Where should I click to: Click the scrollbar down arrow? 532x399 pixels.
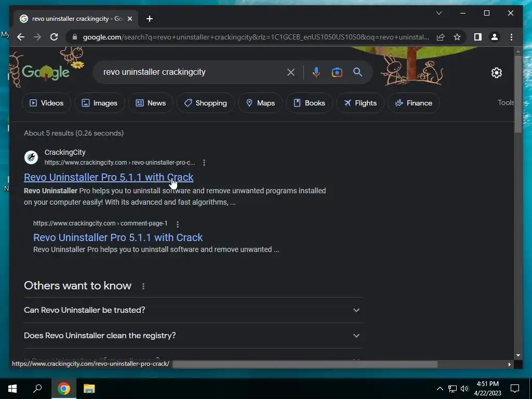[518, 355]
